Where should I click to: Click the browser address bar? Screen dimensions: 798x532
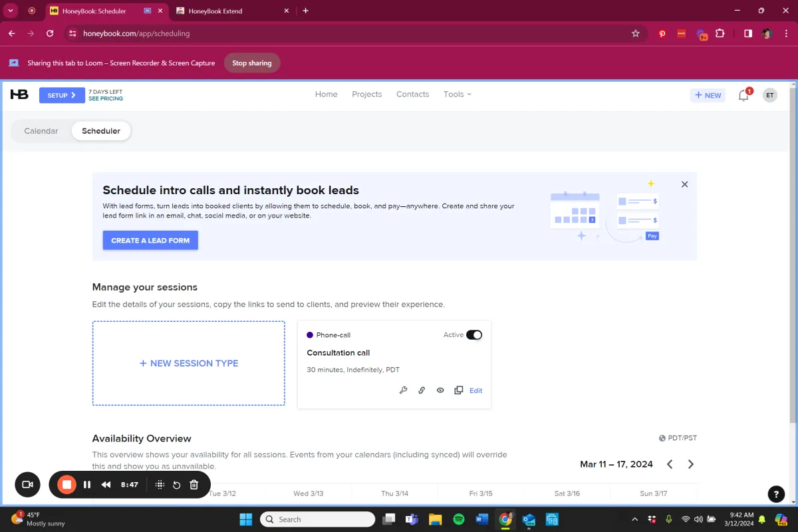pyautogui.click(x=356, y=33)
